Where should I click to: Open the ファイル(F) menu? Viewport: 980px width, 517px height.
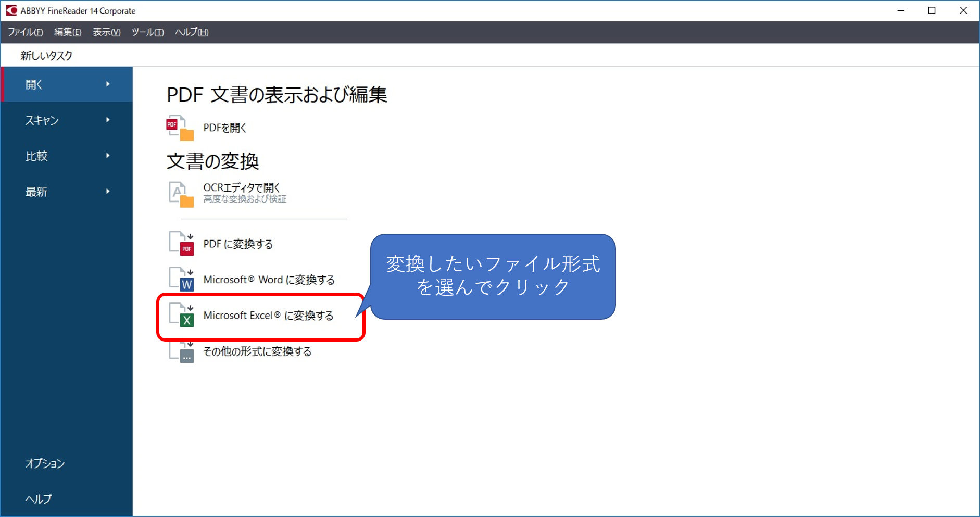click(25, 32)
